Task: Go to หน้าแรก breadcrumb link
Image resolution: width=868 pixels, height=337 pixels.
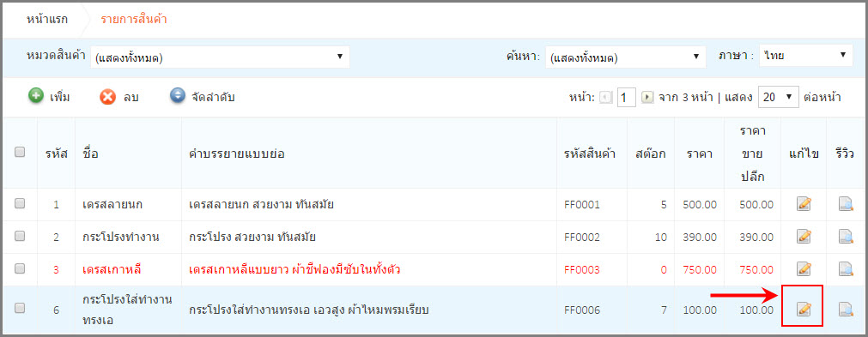Action: (x=47, y=20)
